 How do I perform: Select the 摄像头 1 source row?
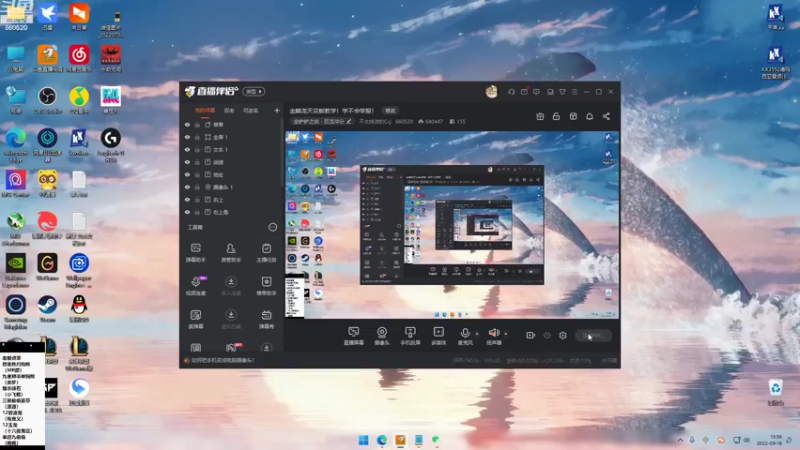click(x=230, y=187)
